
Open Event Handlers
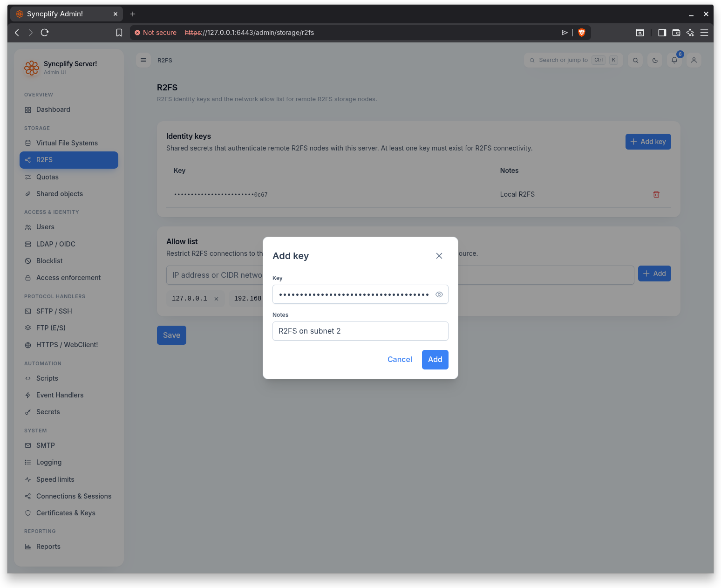[69, 395]
